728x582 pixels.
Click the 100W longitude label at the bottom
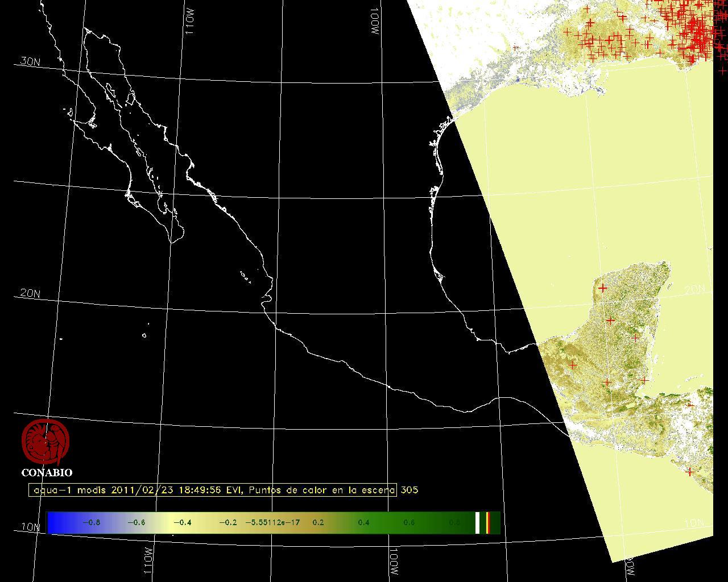pos(394,562)
